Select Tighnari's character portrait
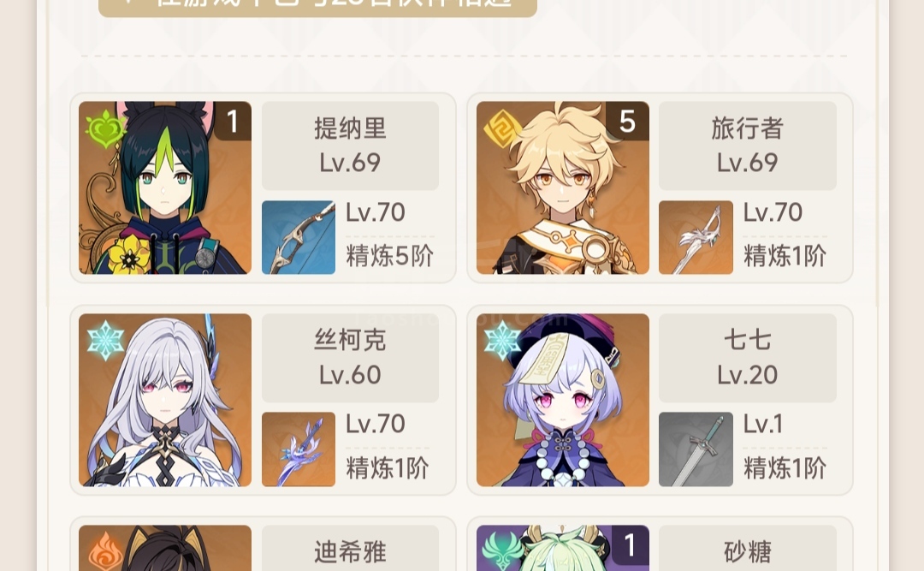The width and height of the screenshot is (924, 571). tap(165, 187)
